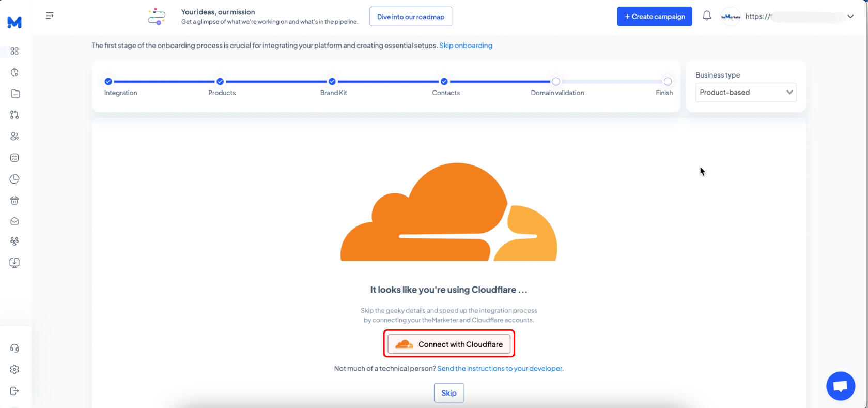
Task: Open the live chat bubble
Action: click(841, 386)
